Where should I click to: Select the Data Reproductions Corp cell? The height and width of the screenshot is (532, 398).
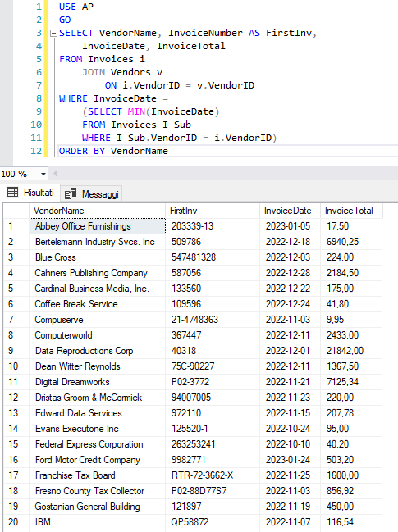(98, 351)
